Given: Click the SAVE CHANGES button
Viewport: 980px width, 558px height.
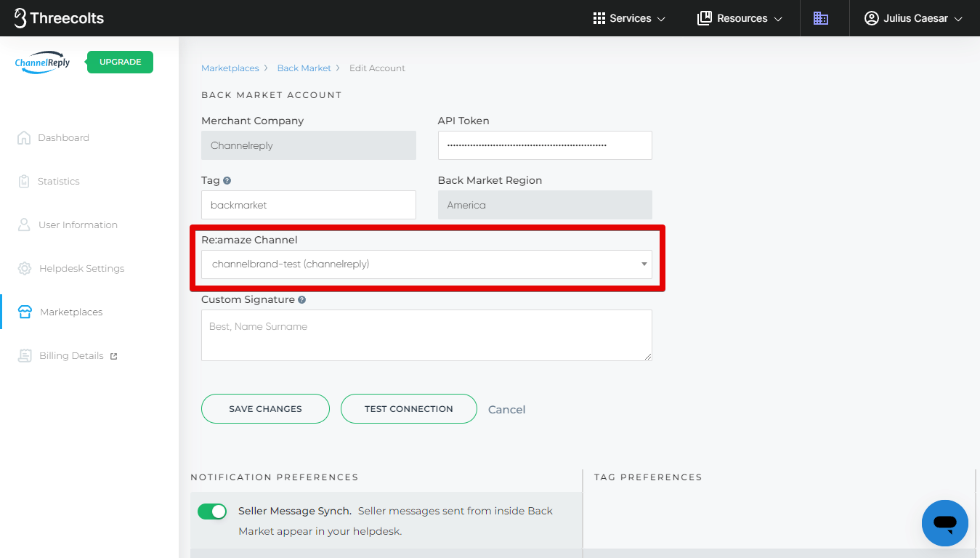Looking at the screenshot, I should point(265,408).
